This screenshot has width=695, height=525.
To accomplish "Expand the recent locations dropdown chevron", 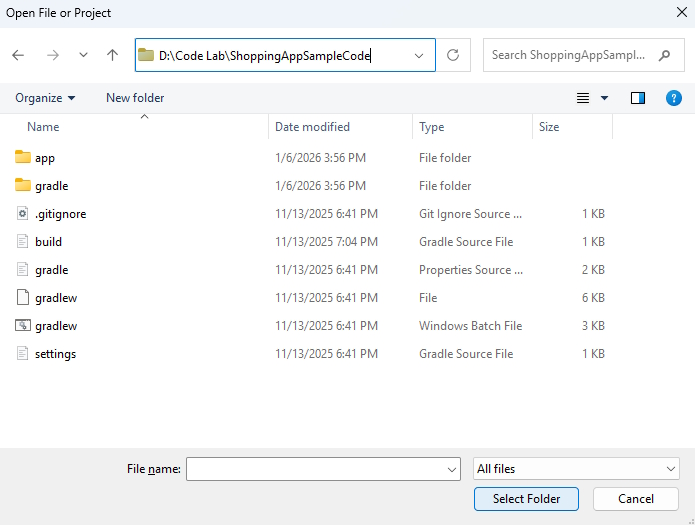I will click(x=83, y=56).
